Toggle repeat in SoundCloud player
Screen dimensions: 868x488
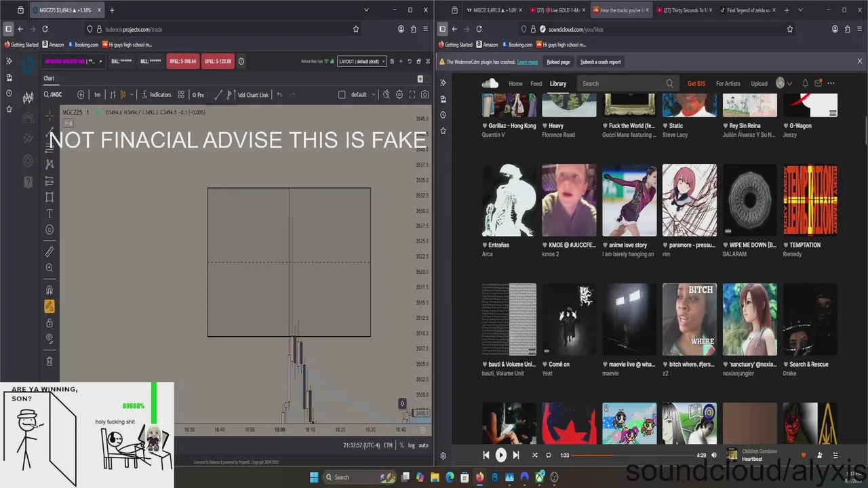click(x=549, y=455)
